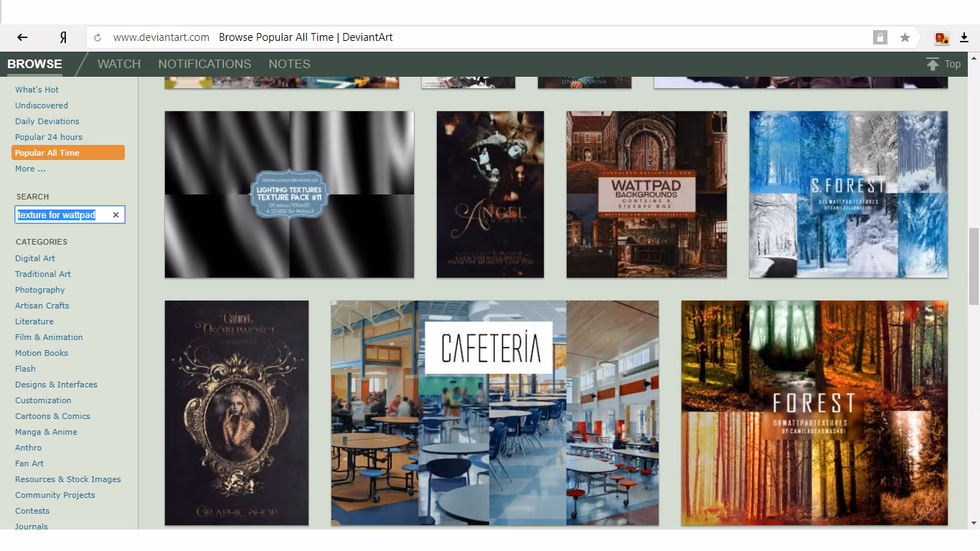
Task: Open the Manga & Anime category
Action: point(46,432)
